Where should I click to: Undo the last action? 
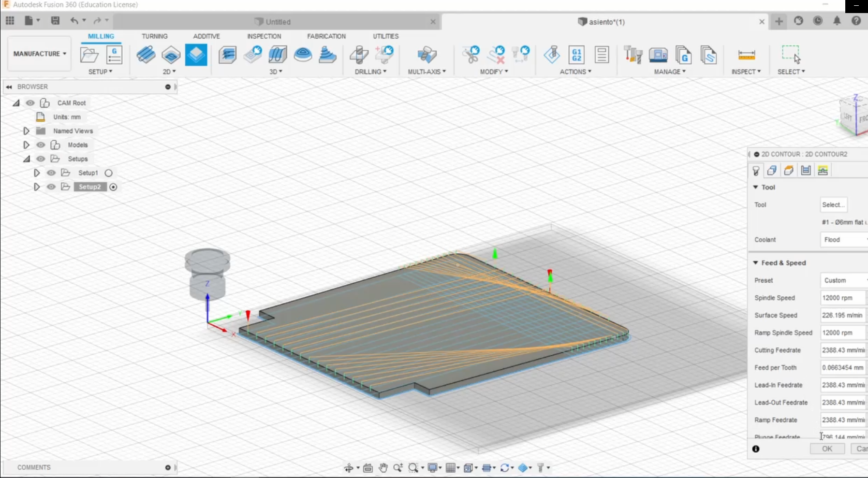[x=74, y=21]
